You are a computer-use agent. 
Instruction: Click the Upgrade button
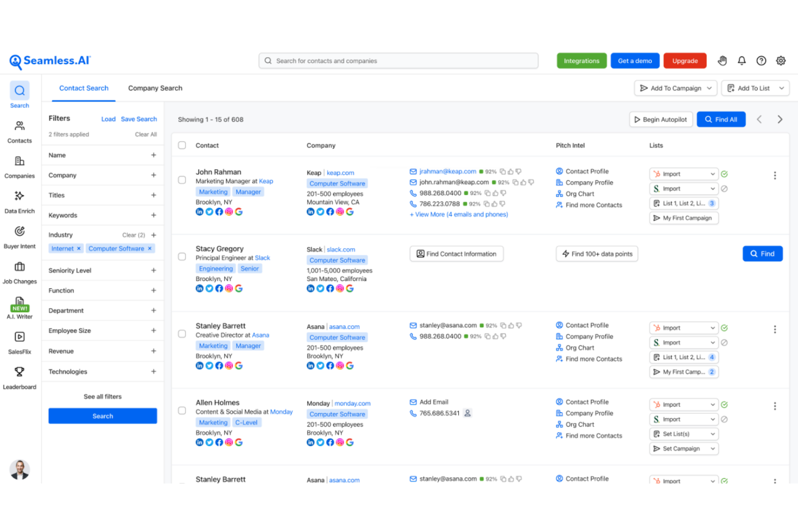685,61
